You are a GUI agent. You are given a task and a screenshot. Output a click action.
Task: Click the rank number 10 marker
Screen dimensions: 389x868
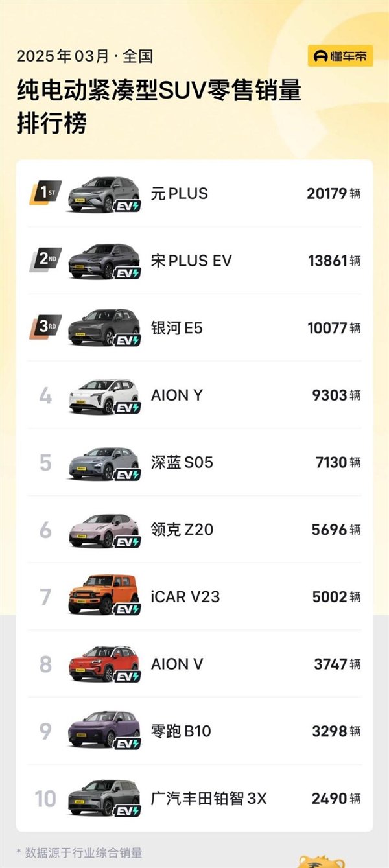click(x=45, y=799)
